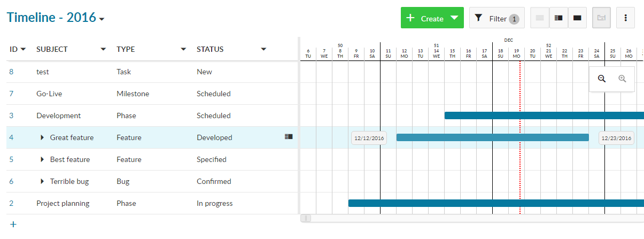Open the STATUS column header menu
644x239 pixels.
263,49
